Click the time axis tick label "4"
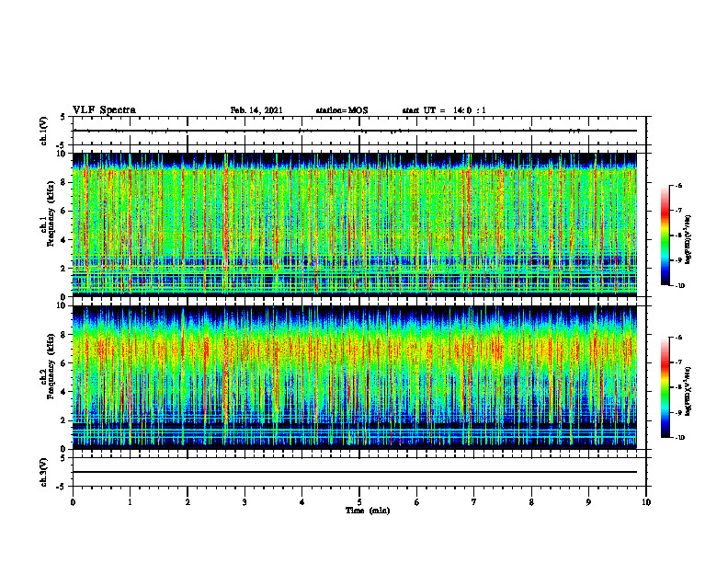 click(302, 502)
